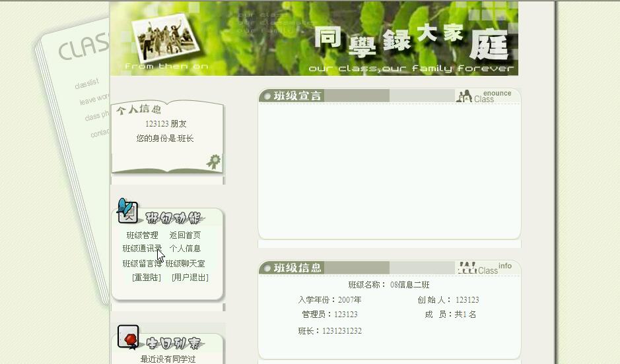This screenshot has width=620, height=364.
Task: Click the people icon beside enounce Class
Action: point(464,96)
